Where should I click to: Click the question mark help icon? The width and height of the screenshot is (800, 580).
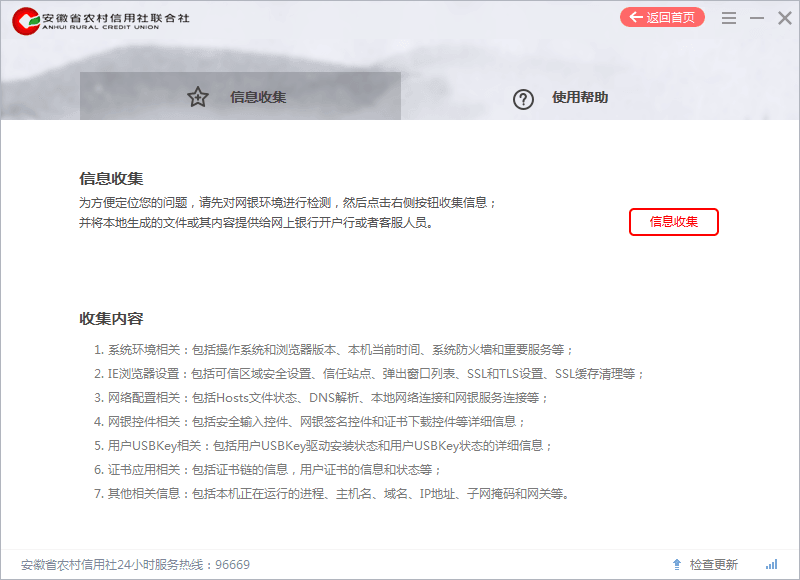click(523, 98)
